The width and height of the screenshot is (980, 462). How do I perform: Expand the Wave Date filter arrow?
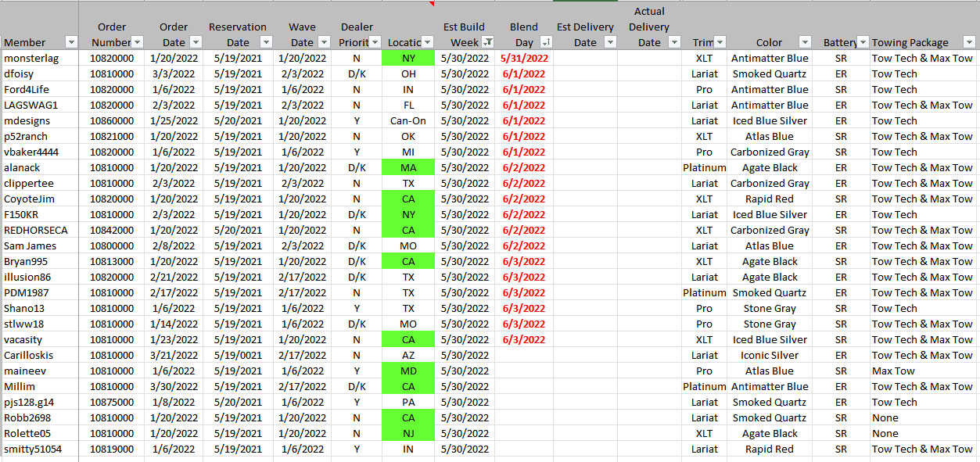324,42
